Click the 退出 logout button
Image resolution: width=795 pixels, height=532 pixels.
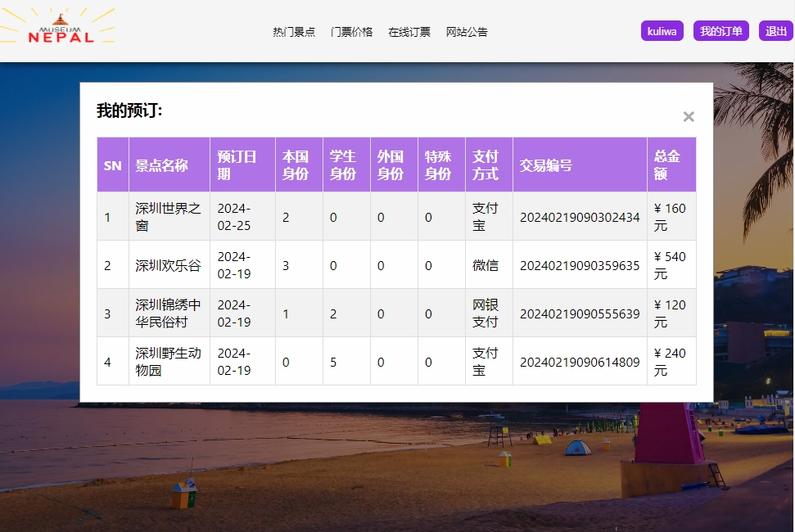pyautogui.click(x=775, y=31)
